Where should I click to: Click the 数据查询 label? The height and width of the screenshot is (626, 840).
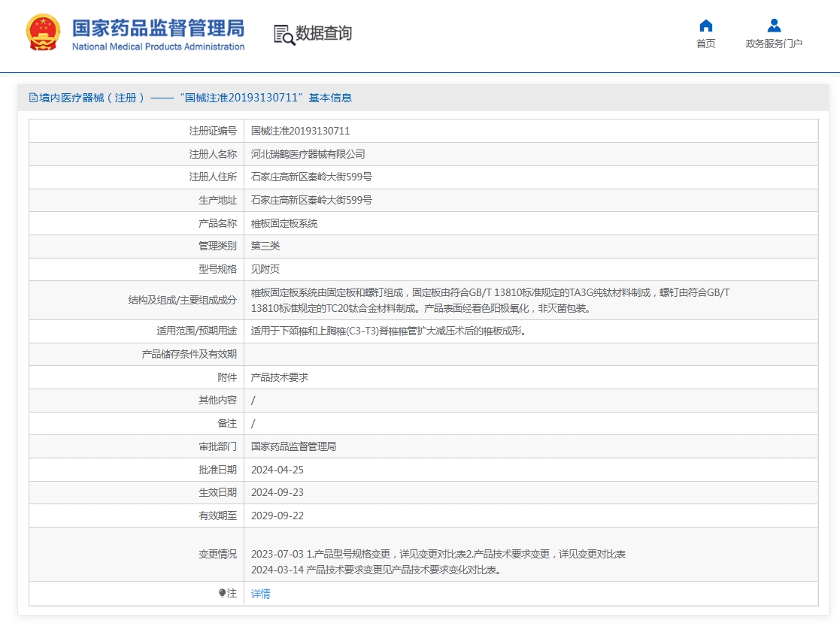tap(323, 33)
